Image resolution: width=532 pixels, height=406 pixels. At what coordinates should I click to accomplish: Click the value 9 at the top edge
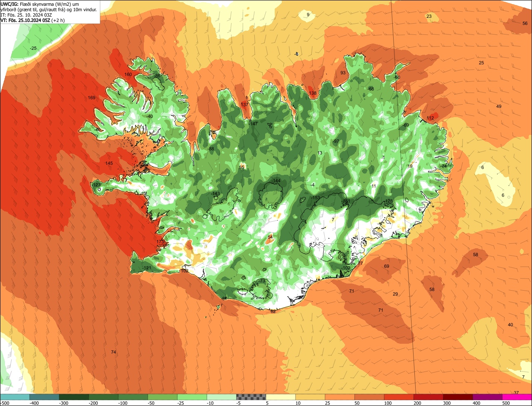pos(308,15)
